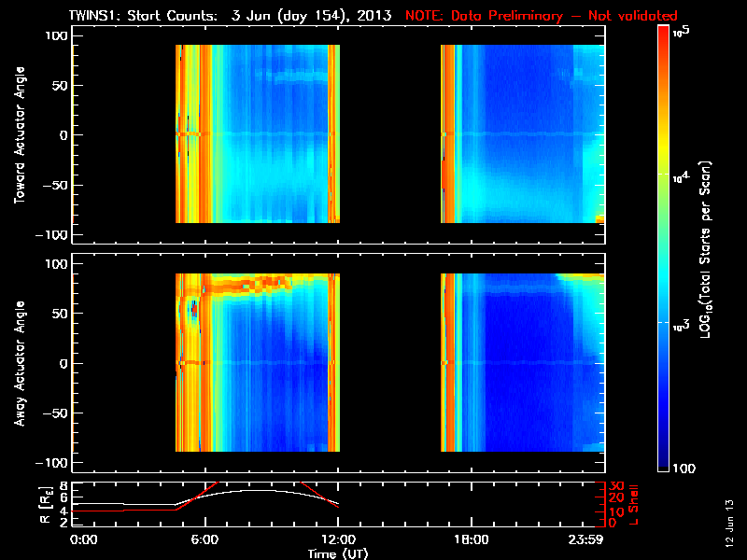Click the 'Away Actuator Angle' axis label
Viewport: 747px width, 560px height.
point(19,363)
